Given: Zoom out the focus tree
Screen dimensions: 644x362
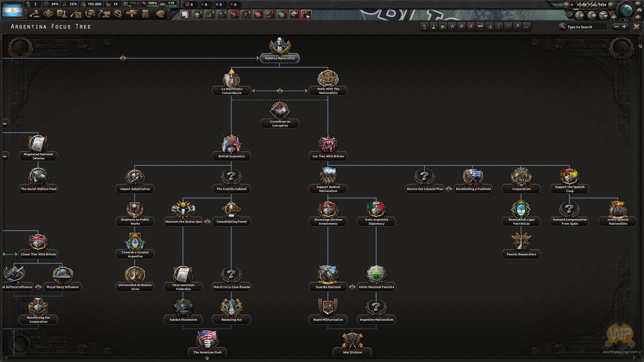Looking at the screenshot, I should pos(616,27).
